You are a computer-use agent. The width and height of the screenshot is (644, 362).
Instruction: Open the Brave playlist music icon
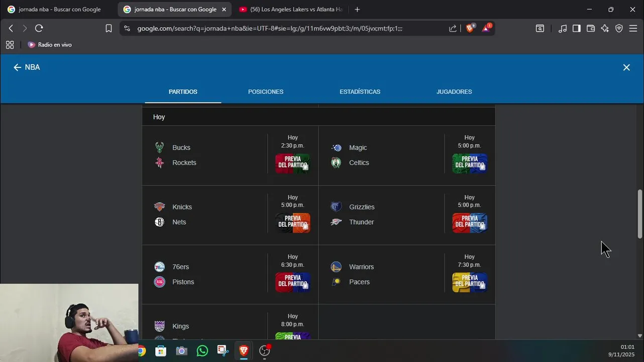point(563,29)
